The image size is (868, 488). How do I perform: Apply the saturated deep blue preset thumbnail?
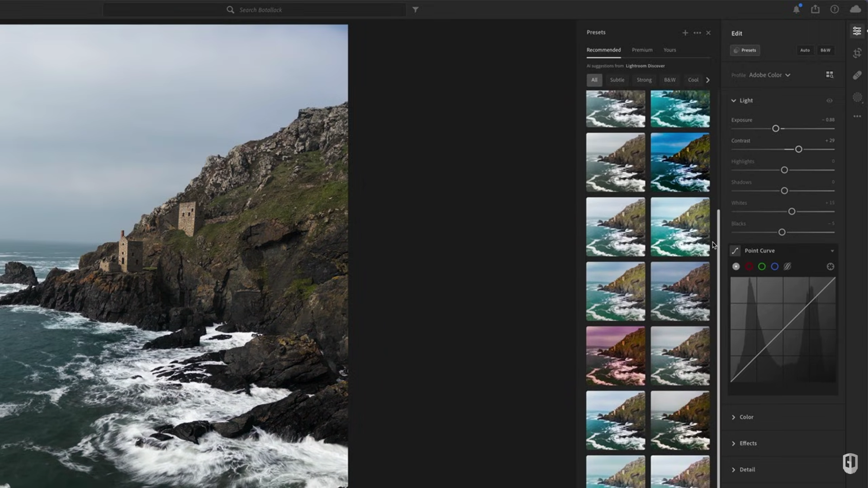click(680, 162)
